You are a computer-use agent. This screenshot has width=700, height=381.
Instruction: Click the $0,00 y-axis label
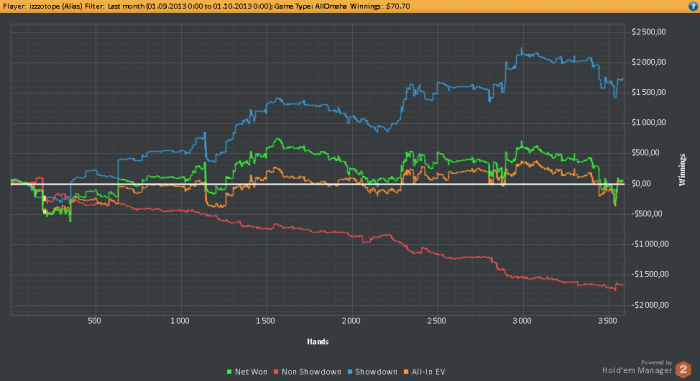pos(641,184)
